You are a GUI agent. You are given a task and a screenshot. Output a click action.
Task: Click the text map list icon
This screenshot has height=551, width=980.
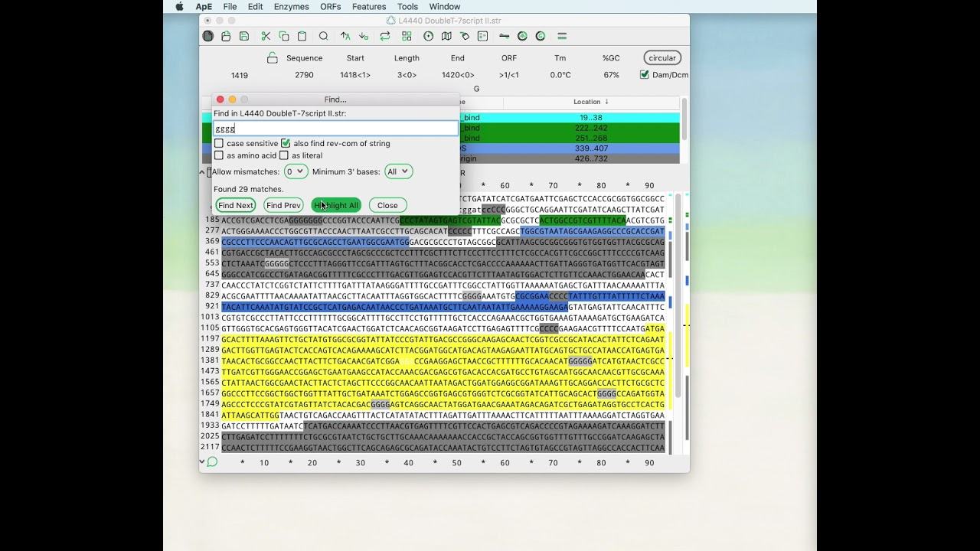483,36
